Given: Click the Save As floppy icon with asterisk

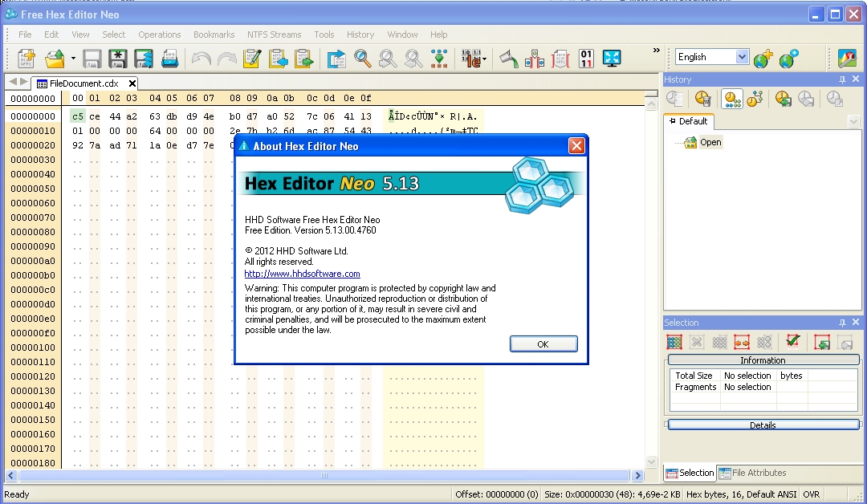Looking at the screenshot, I should tap(117, 58).
